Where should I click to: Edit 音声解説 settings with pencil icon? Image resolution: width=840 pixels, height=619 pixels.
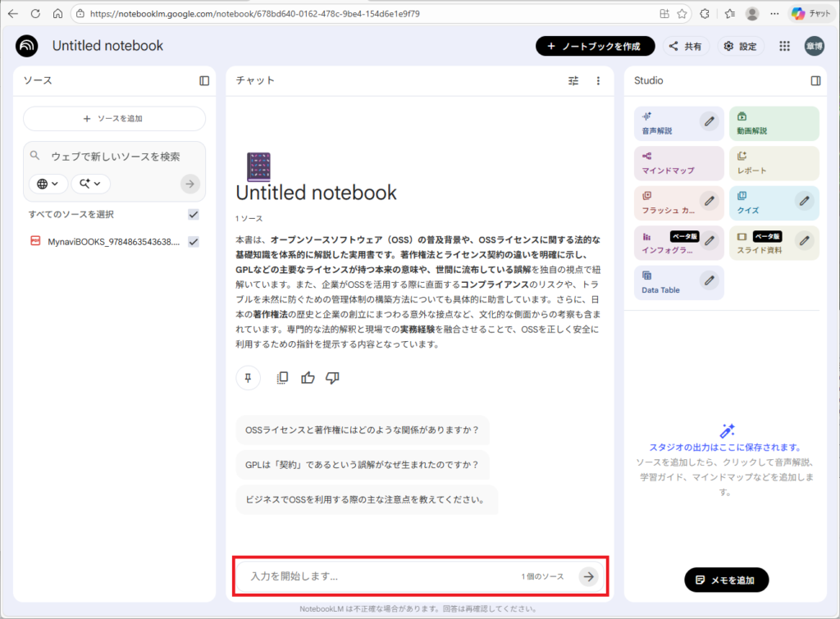[x=710, y=122]
